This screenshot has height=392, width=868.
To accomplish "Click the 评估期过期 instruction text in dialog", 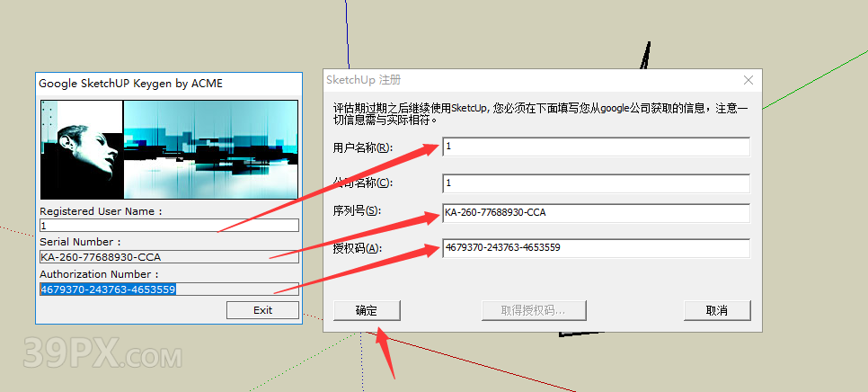I will (540, 113).
